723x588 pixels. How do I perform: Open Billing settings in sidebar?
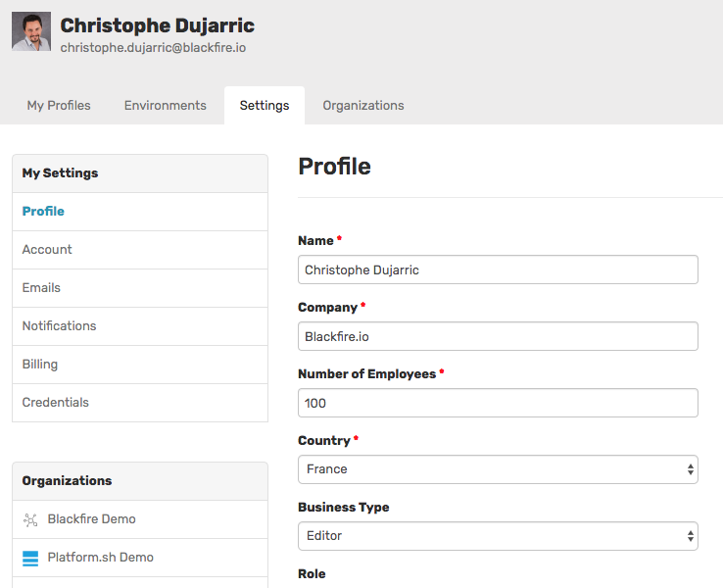pyautogui.click(x=140, y=365)
